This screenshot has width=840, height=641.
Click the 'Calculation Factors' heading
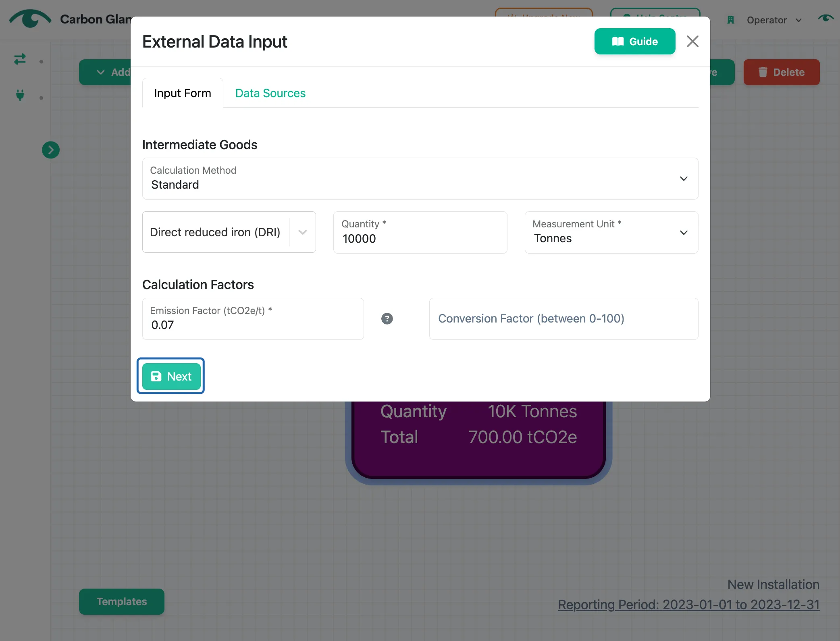[198, 285]
